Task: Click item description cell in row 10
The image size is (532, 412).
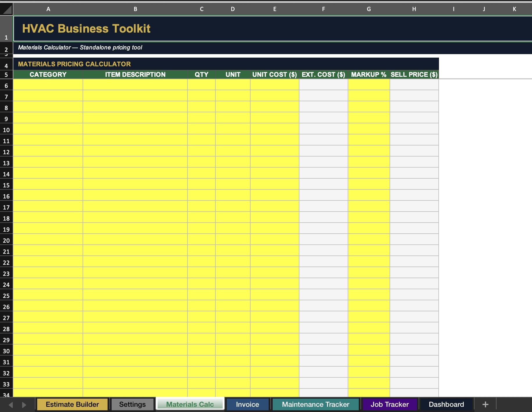Action: point(135,129)
